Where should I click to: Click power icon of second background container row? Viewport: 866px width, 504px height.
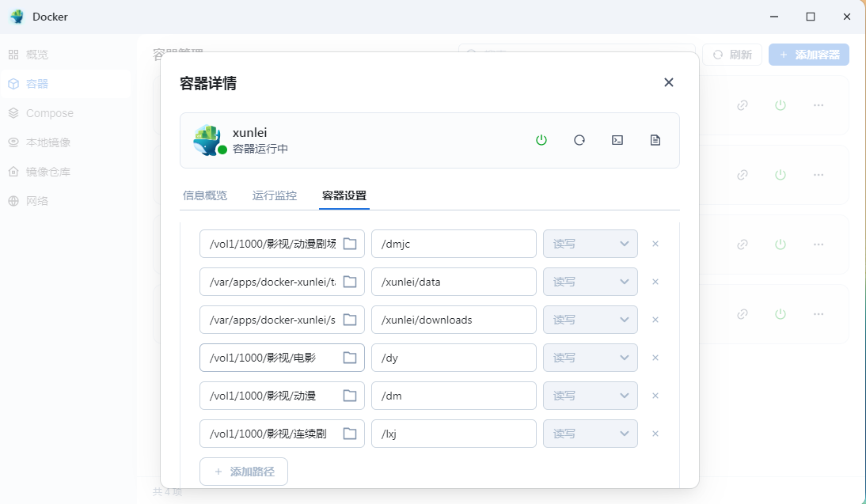(781, 174)
